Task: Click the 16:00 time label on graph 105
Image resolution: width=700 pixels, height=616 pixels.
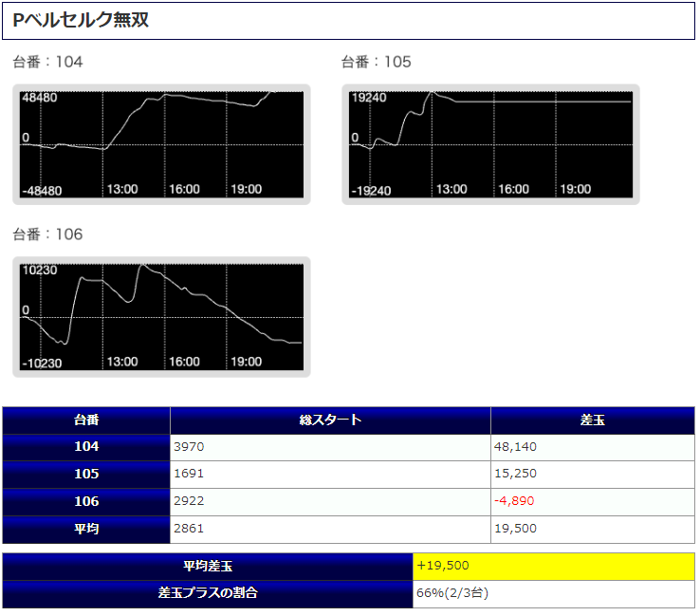Action: click(513, 190)
